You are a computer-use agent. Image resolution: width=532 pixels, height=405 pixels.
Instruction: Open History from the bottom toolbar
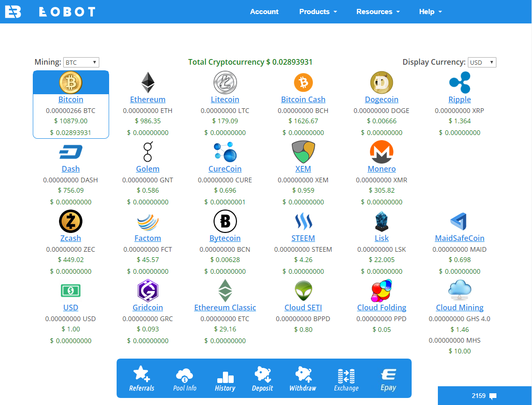[225, 381]
